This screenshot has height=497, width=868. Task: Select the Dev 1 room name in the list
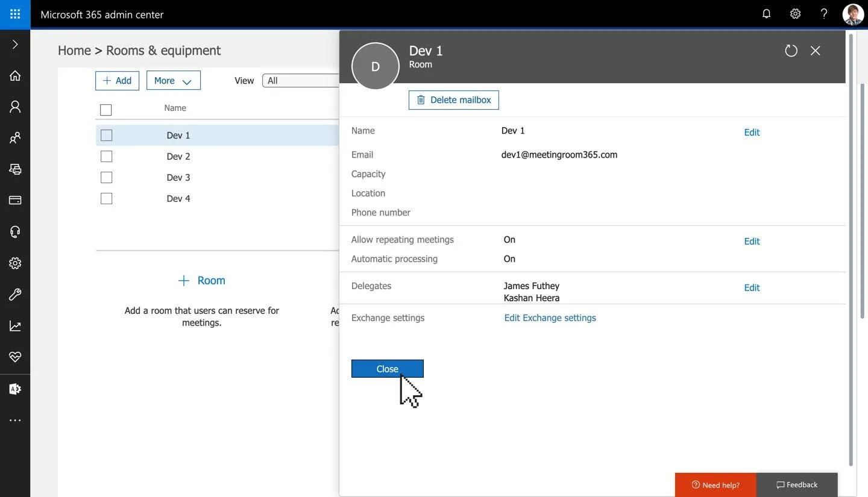(178, 136)
